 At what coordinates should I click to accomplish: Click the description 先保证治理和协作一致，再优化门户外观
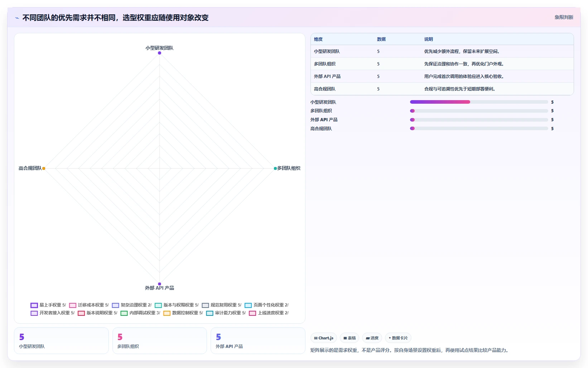coord(464,64)
